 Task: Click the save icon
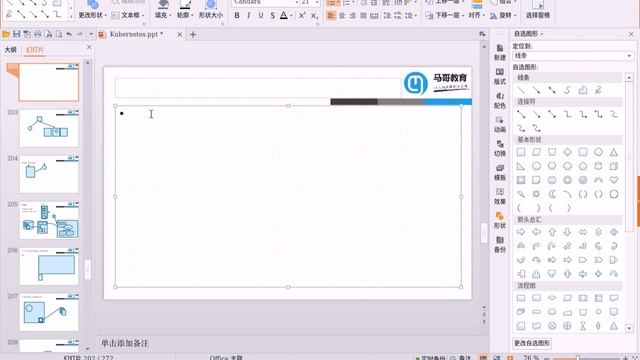[17, 34]
